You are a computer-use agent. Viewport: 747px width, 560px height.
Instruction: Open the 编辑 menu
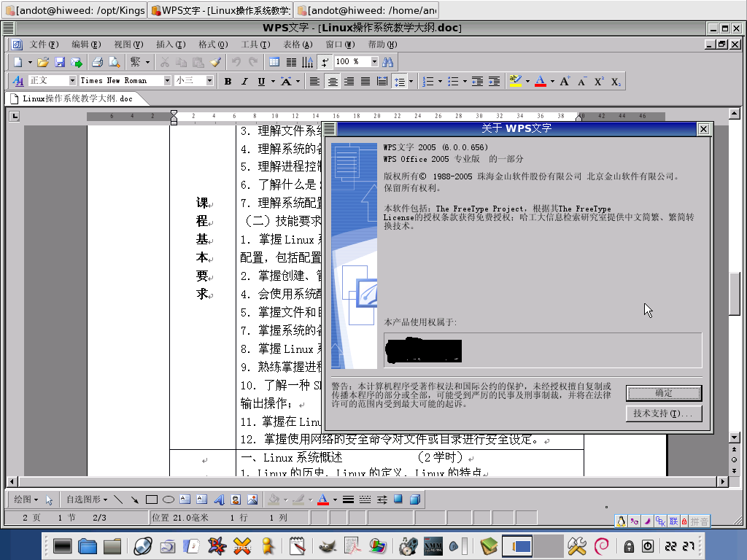pyautogui.click(x=86, y=44)
